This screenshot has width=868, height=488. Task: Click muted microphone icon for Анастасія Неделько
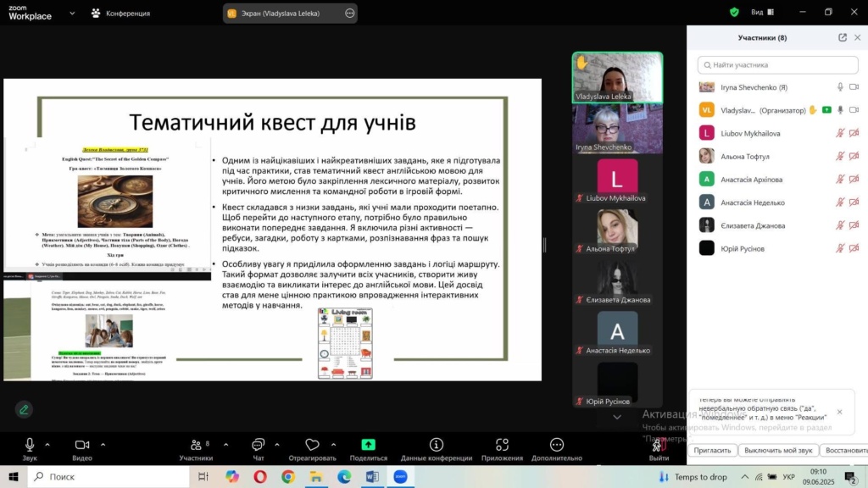pos(840,202)
